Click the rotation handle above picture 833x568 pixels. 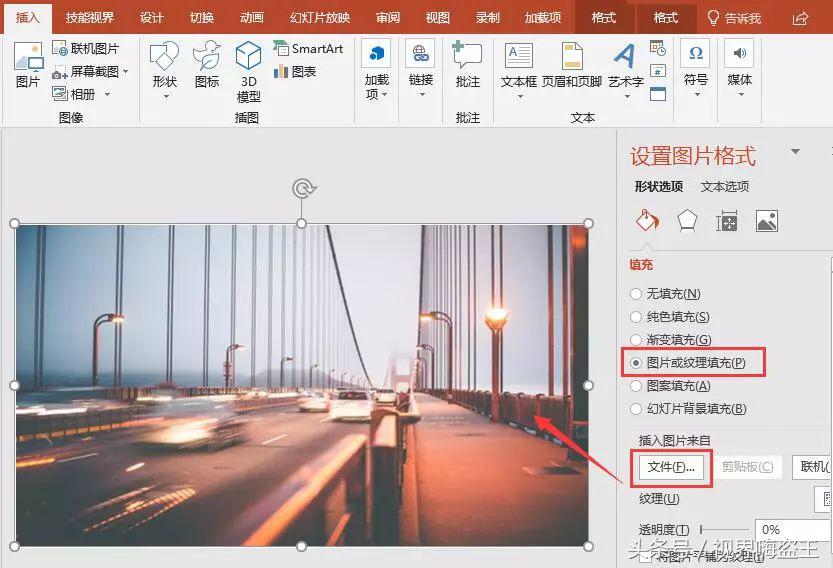(x=302, y=189)
